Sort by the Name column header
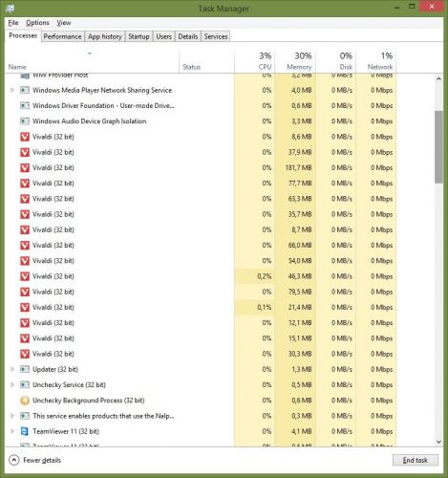Screen dimensions: 448x478 (x=92, y=61)
